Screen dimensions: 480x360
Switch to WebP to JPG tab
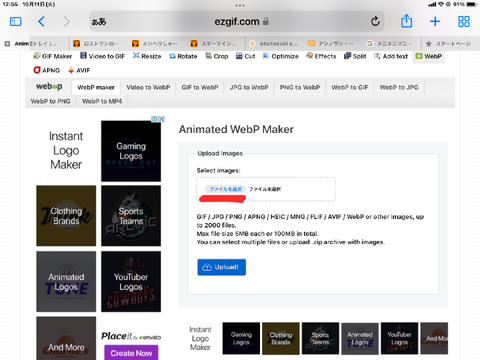[399, 87]
